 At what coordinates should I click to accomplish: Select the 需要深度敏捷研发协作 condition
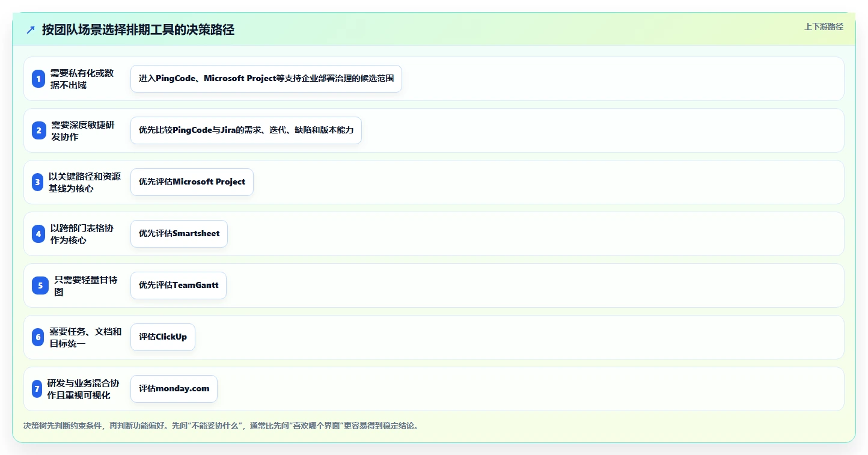click(x=82, y=130)
